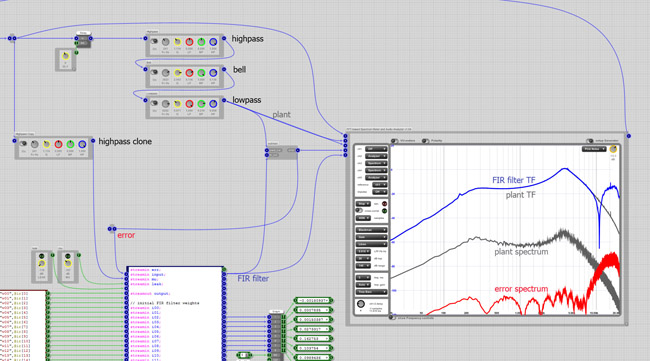Toggle the highpass filter on/off switch
This screenshot has width=650, height=361.
(154, 41)
